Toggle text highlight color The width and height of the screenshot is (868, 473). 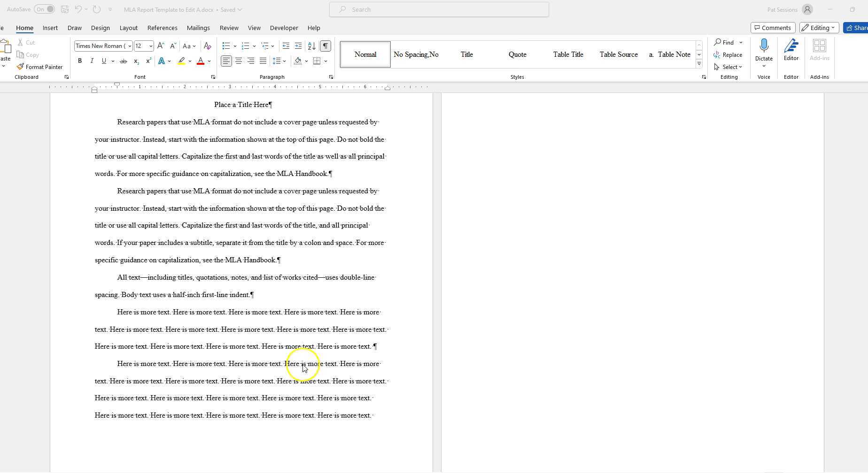pyautogui.click(x=181, y=61)
